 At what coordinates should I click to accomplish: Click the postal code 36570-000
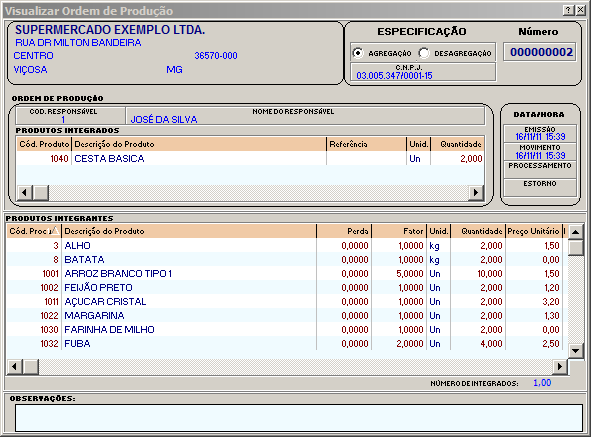pyautogui.click(x=216, y=56)
